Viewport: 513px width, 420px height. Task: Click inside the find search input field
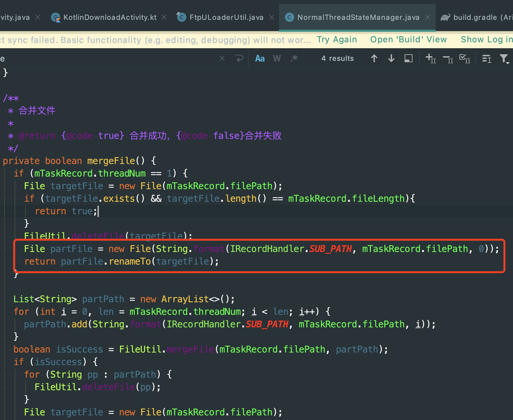point(109,59)
